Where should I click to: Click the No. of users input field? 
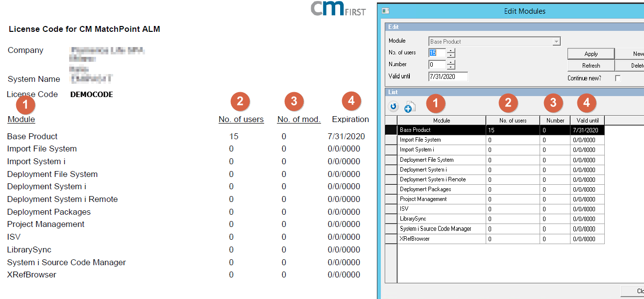pyautogui.click(x=437, y=53)
